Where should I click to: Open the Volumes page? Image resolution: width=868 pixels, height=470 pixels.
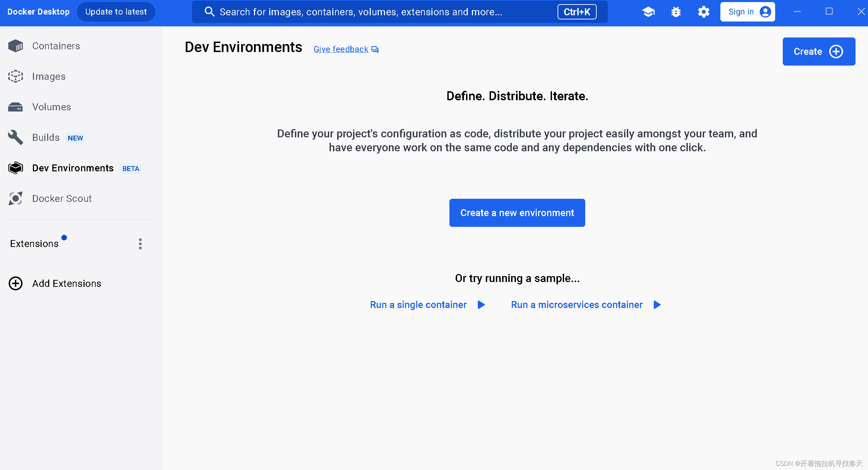click(51, 107)
